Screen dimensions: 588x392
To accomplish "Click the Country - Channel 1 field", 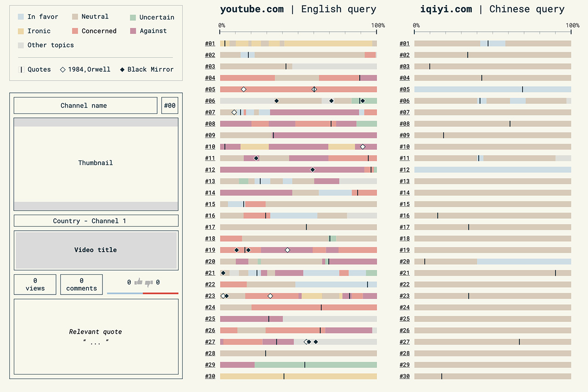I will (x=96, y=221).
